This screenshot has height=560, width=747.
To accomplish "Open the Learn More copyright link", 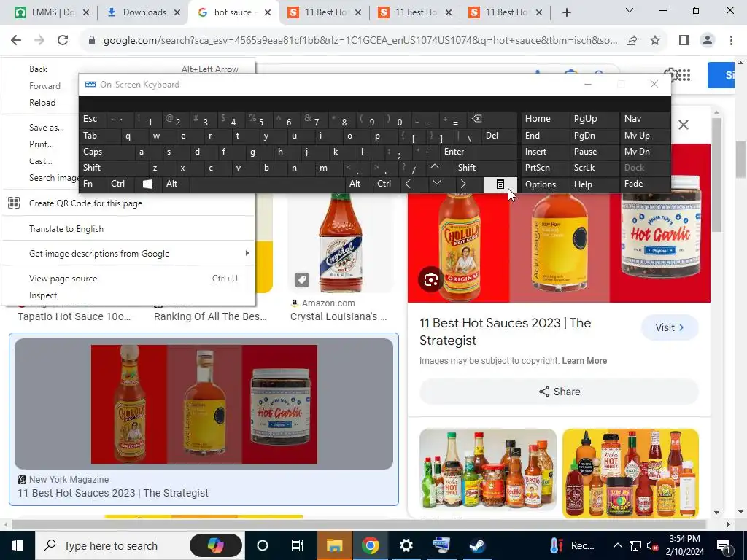I will [584, 361].
